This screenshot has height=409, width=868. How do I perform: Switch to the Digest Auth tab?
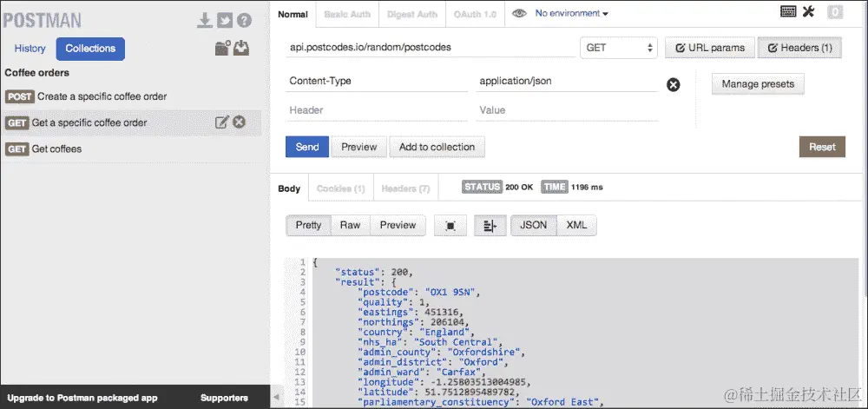(x=411, y=15)
